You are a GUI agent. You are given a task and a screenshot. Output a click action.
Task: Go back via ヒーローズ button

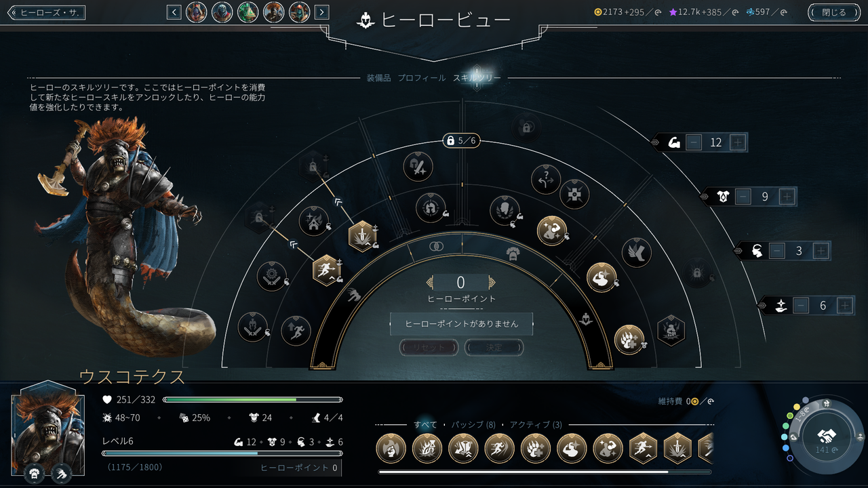[46, 12]
